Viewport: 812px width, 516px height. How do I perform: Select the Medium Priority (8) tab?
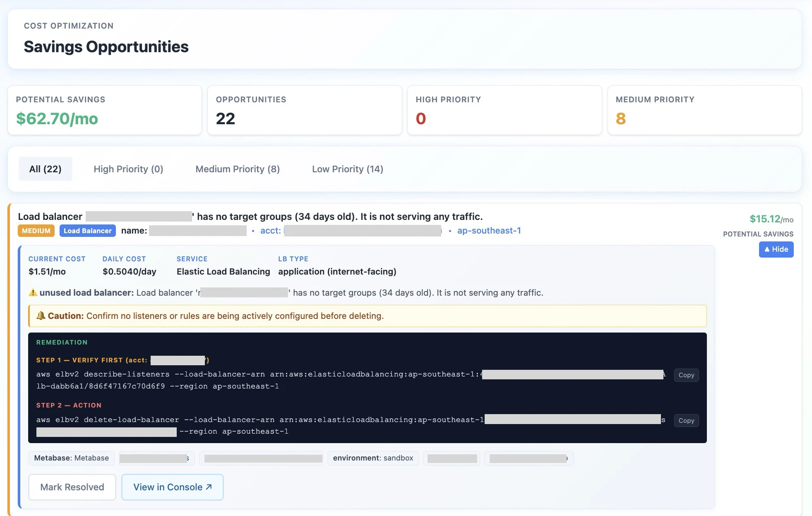[238, 169]
